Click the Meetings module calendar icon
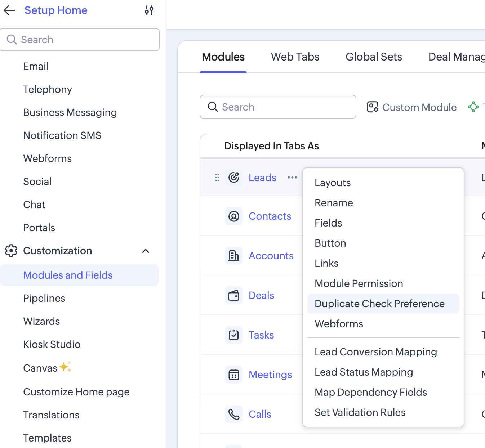485x448 pixels. coord(234,375)
